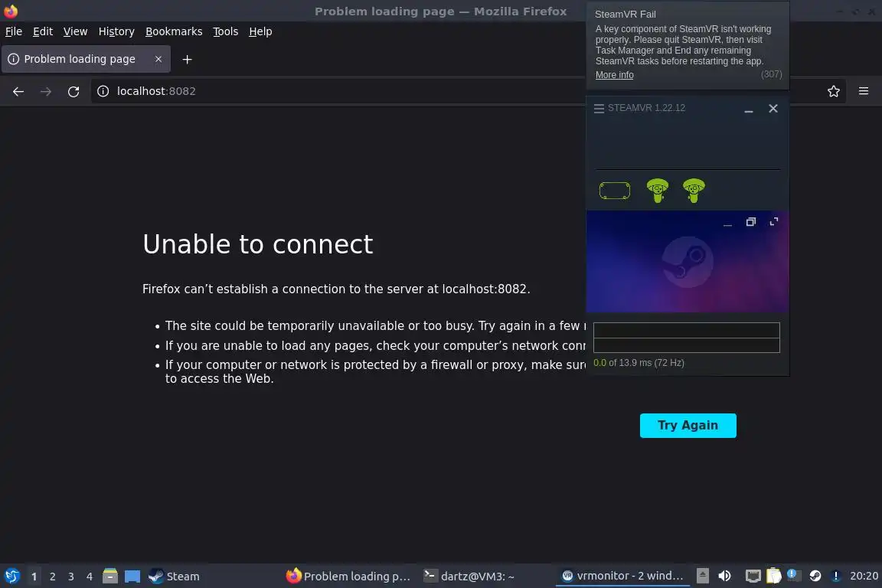Screen dimensions: 882x588
Task: Click the show desktop icon in taskbar
Action: point(132,577)
